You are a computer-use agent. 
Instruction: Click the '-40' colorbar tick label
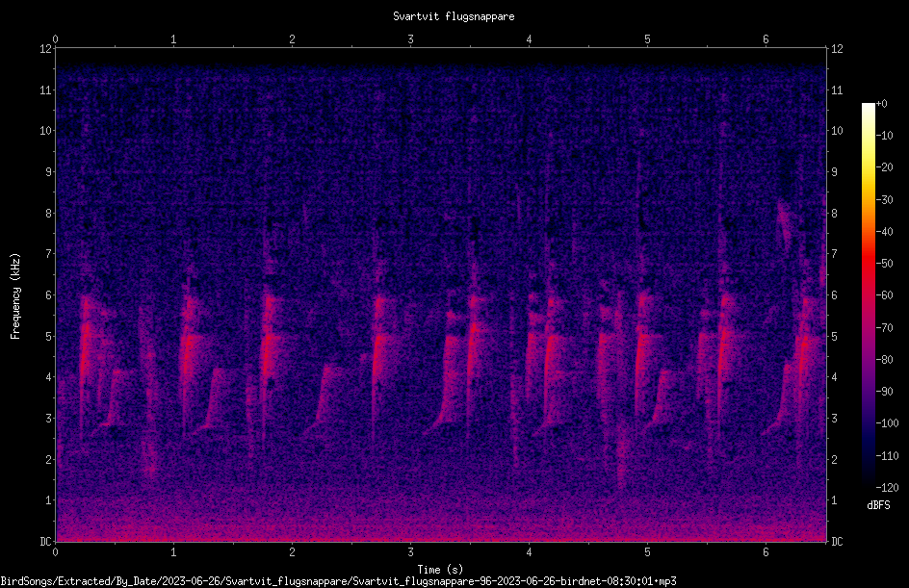884,232
